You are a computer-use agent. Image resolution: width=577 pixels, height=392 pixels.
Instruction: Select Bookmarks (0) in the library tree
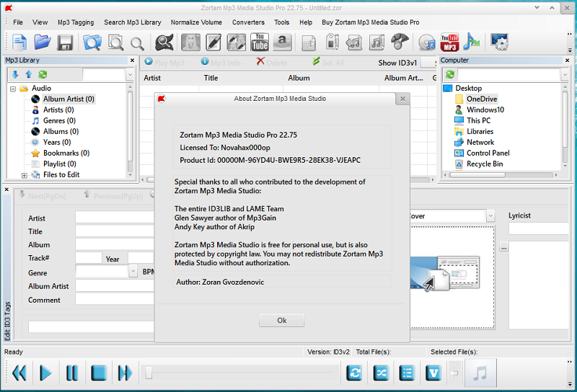(66, 153)
